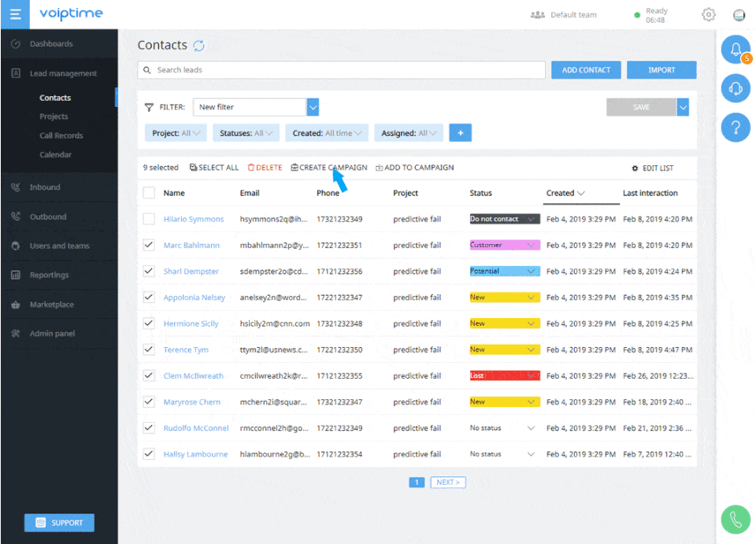Open the Marketplace menu item

[x=52, y=305]
